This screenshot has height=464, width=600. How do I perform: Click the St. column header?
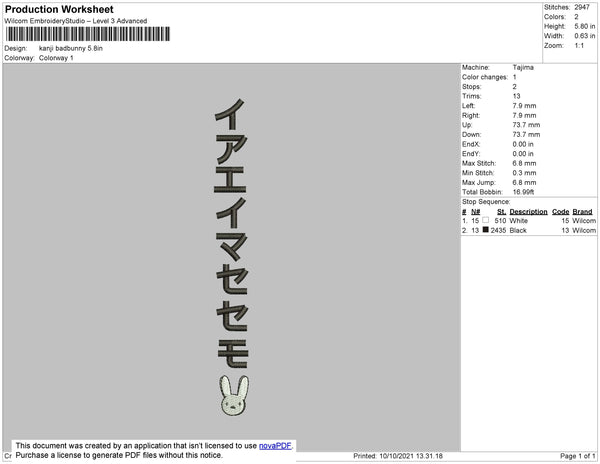tap(501, 212)
